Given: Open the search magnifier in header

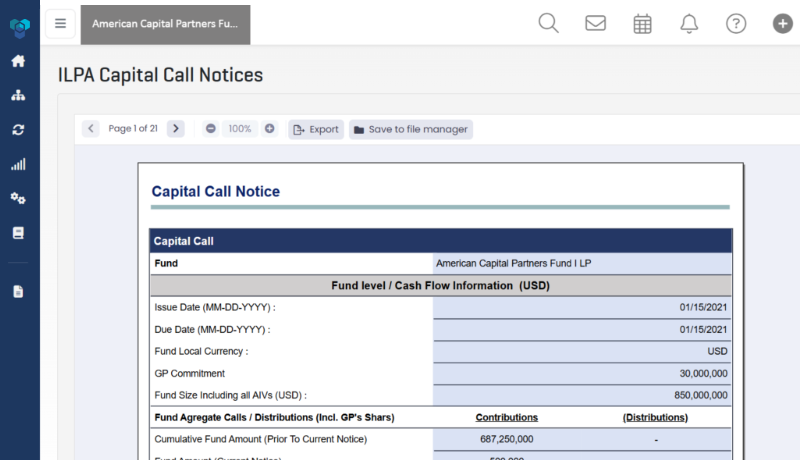Looking at the screenshot, I should click(548, 23).
